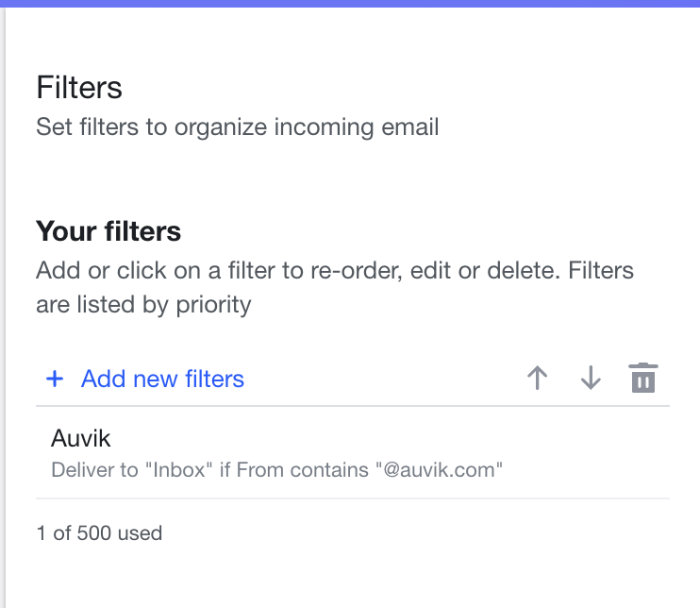Move filter up with the up arrow
700x608 pixels.
click(x=537, y=378)
